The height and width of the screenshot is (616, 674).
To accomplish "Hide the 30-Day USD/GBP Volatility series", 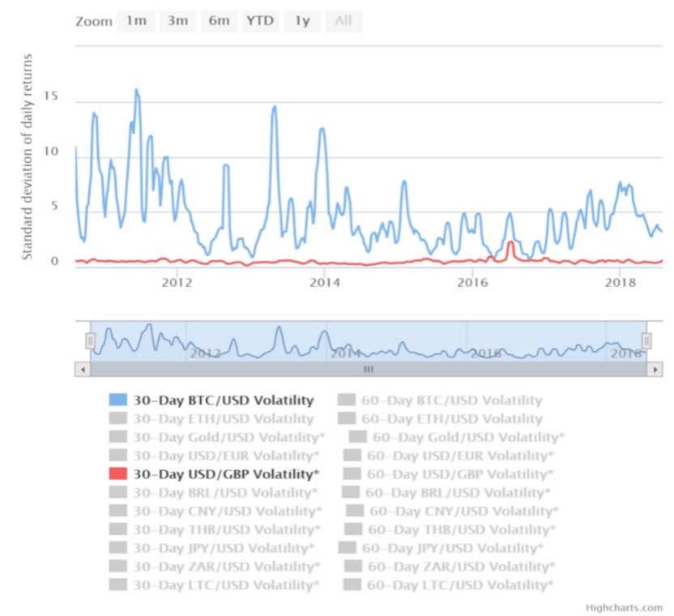I will pyautogui.click(x=226, y=474).
